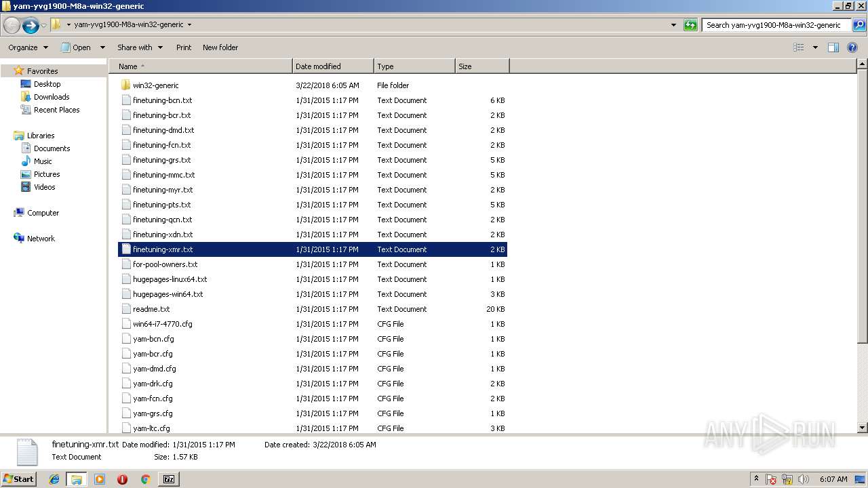The image size is (868, 488).
Task: Select Network in the navigation pane
Action: [x=41, y=239]
